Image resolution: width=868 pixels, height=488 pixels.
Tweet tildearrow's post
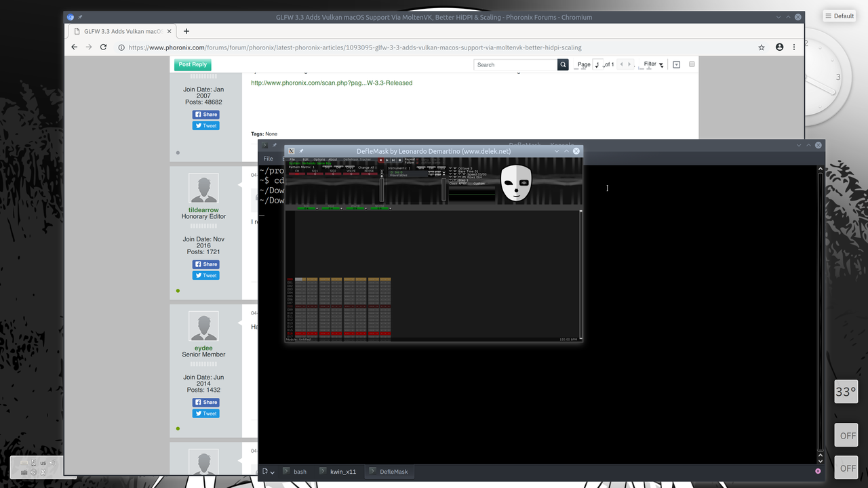(x=206, y=275)
